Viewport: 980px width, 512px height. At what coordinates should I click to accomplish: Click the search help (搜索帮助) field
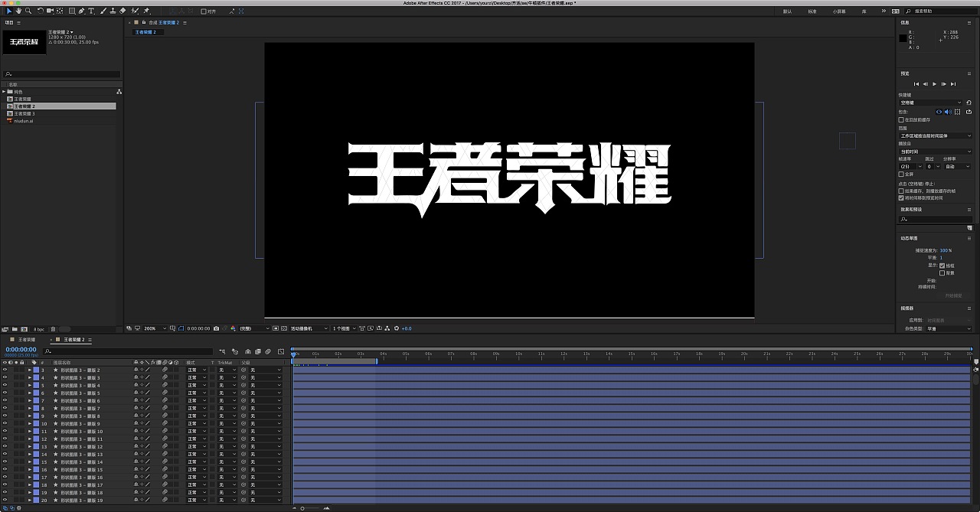[942, 11]
